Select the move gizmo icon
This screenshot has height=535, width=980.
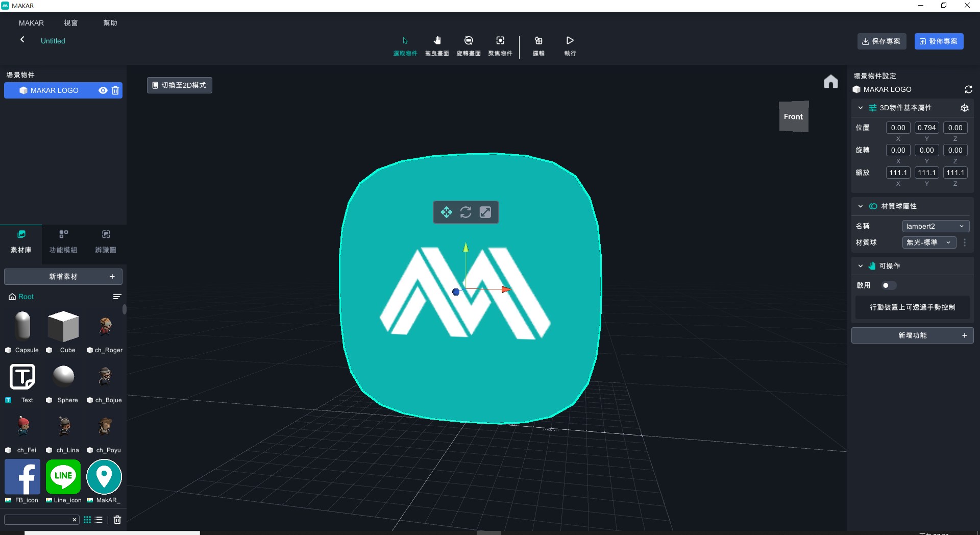pyautogui.click(x=447, y=212)
